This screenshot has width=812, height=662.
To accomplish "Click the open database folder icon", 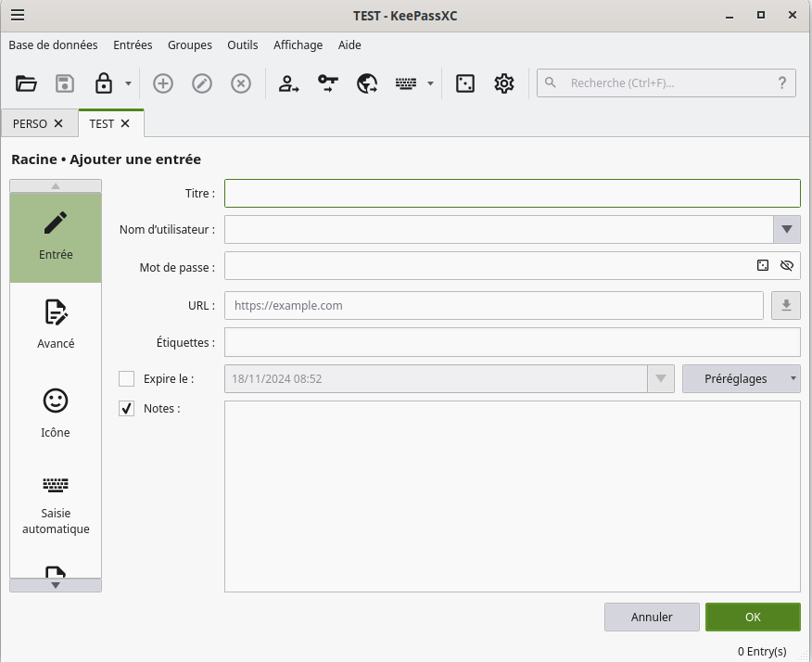I will [26, 83].
